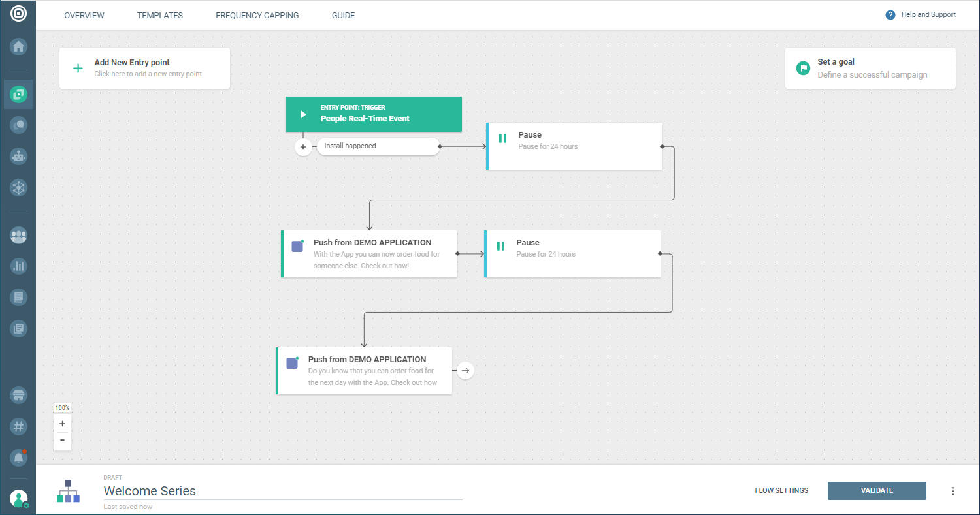Open the user profile avatar icon
This screenshot has height=515, width=980.
[x=18, y=499]
